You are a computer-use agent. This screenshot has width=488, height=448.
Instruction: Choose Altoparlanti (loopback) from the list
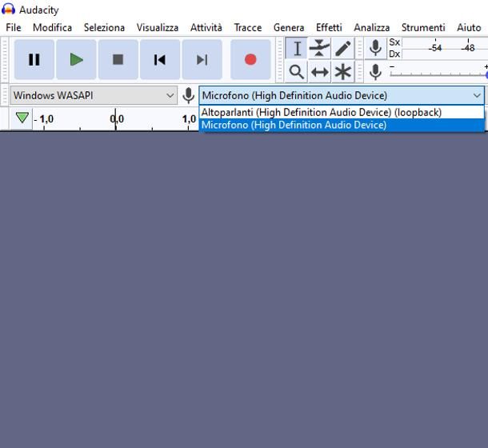[x=342, y=112]
